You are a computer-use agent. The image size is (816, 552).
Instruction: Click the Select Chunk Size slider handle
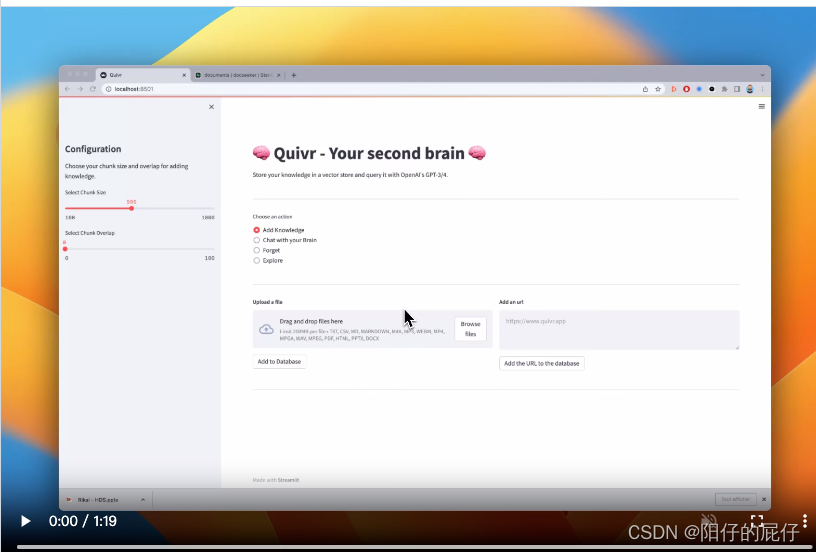pyautogui.click(x=132, y=208)
